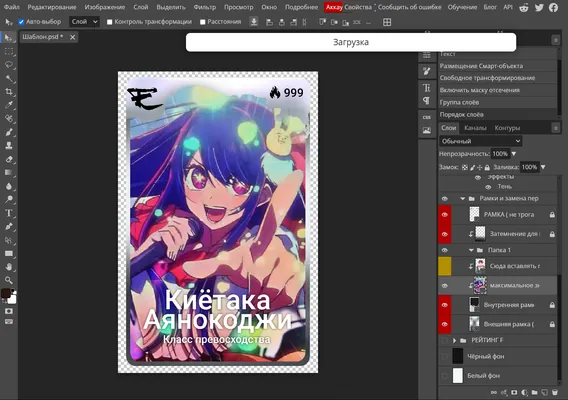The width and height of the screenshot is (568, 400).
Task: Toggle the Авто-выбор checkbox
Action: tap(21, 22)
